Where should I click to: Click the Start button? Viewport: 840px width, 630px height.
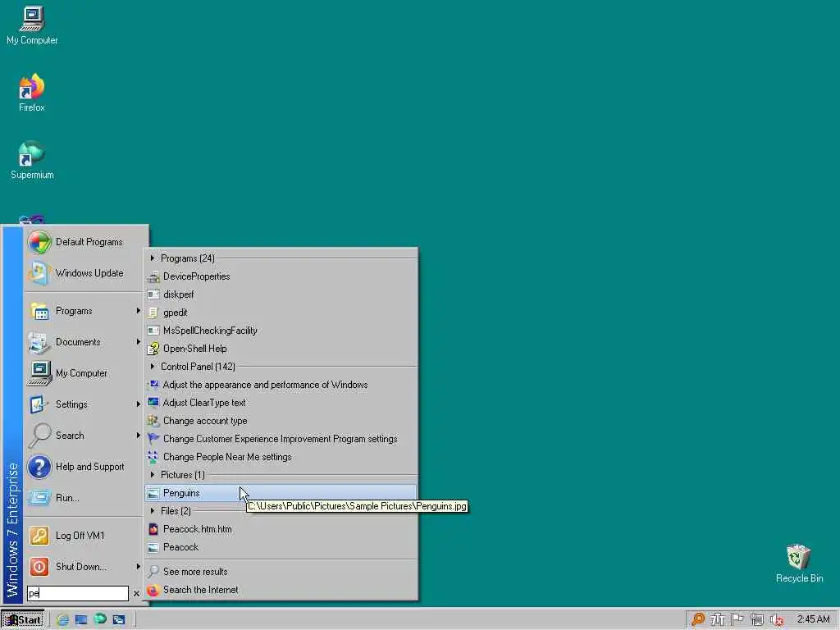pyautogui.click(x=22, y=620)
